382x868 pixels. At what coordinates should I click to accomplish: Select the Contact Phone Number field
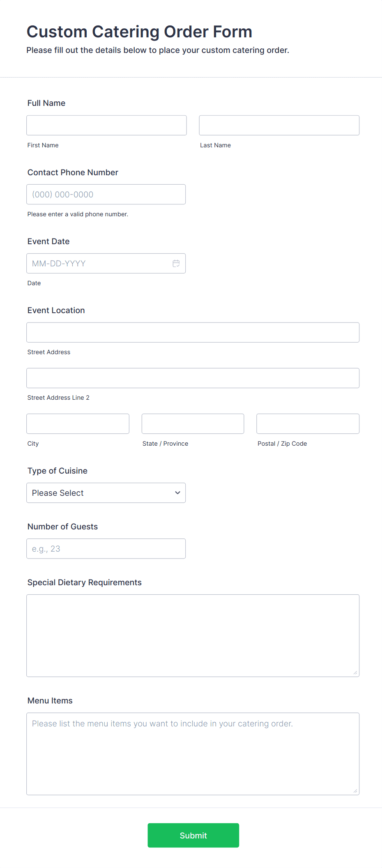click(106, 195)
